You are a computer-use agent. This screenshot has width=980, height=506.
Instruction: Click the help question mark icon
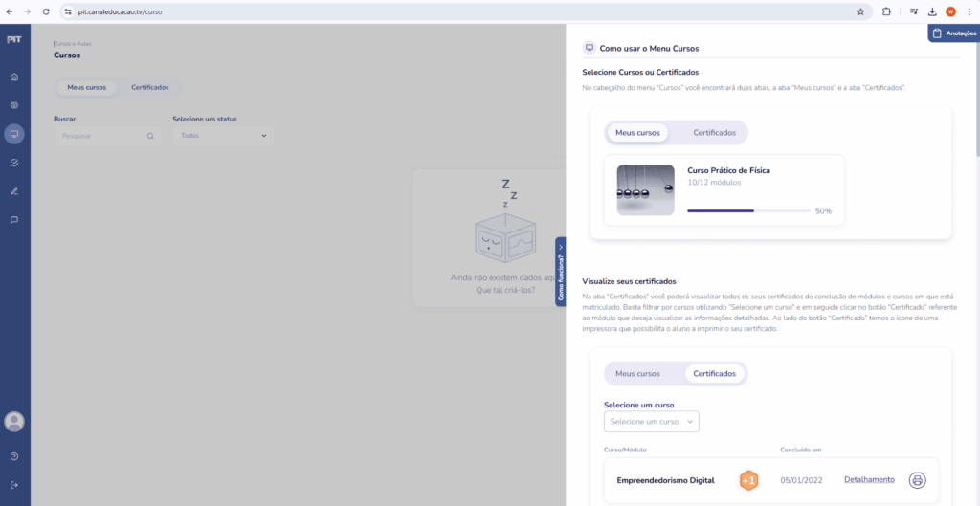14,456
